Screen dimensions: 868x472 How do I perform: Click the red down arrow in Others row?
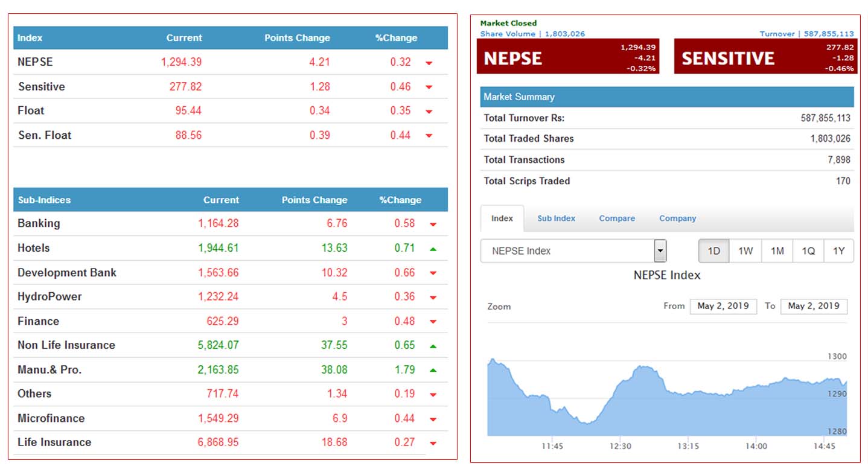433,395
